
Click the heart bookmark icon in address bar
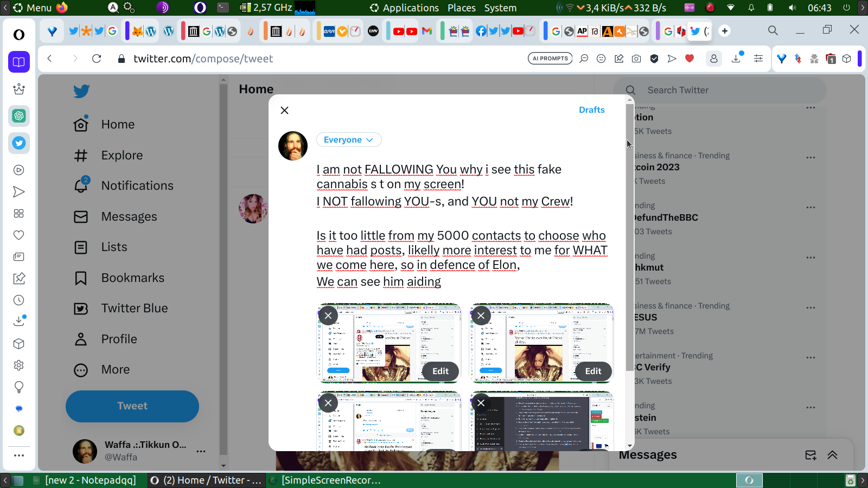(690, 59)
